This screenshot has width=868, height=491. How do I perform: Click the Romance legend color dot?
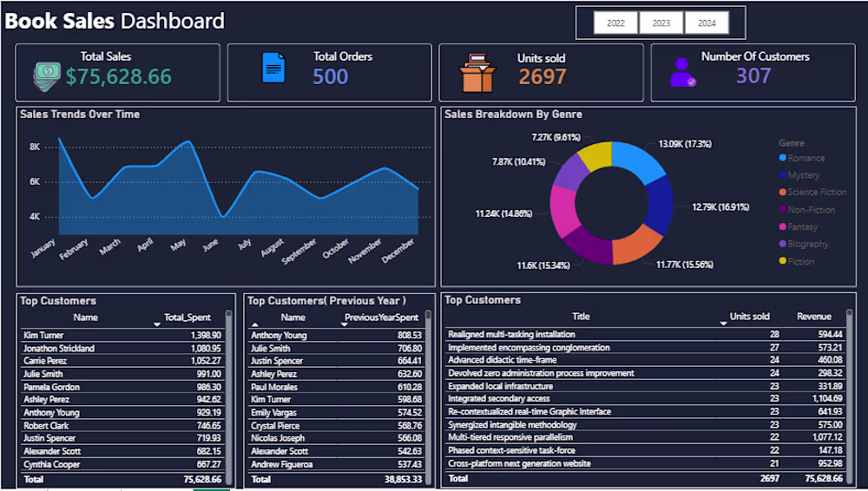click(x=782, y=158)
